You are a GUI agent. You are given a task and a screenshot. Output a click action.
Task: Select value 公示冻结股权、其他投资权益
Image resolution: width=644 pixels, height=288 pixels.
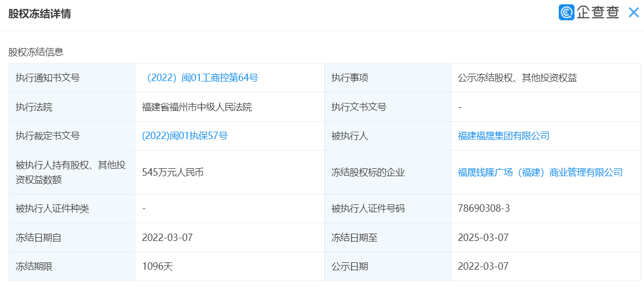click(517, 78)
